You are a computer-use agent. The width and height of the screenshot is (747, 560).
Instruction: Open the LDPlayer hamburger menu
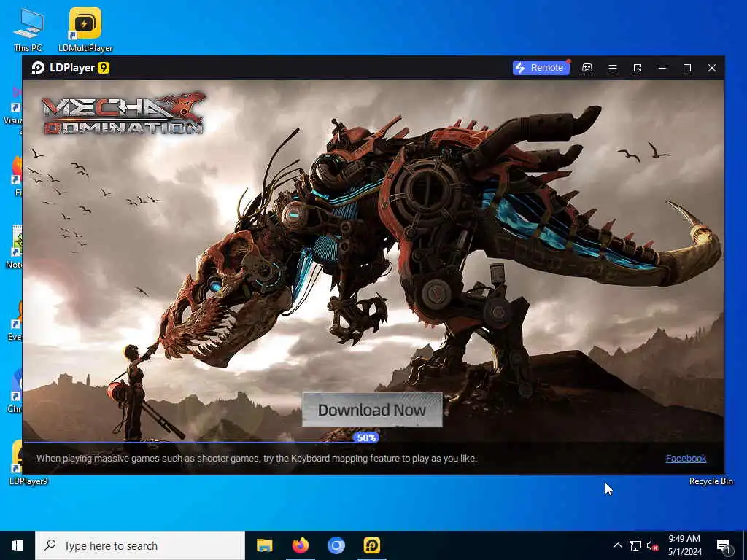point(613,68)
